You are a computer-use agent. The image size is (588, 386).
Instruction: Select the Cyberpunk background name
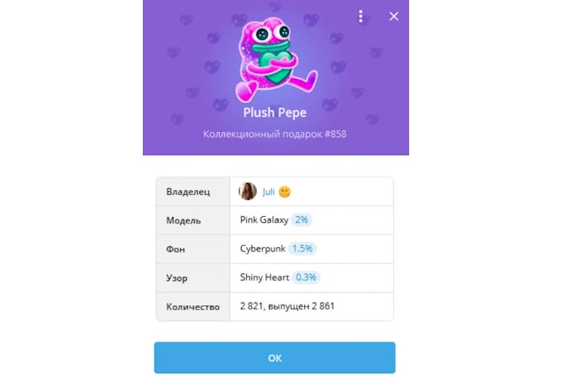point(262,249)
